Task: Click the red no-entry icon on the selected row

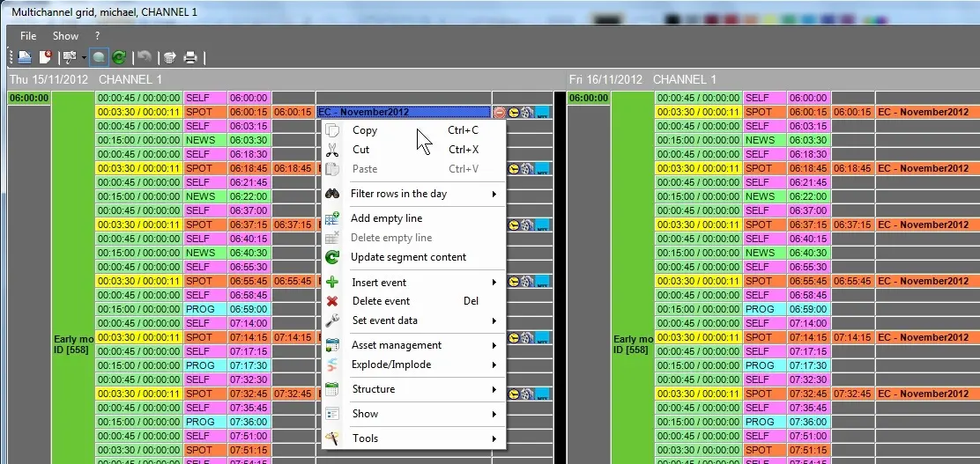Action: 500,113
